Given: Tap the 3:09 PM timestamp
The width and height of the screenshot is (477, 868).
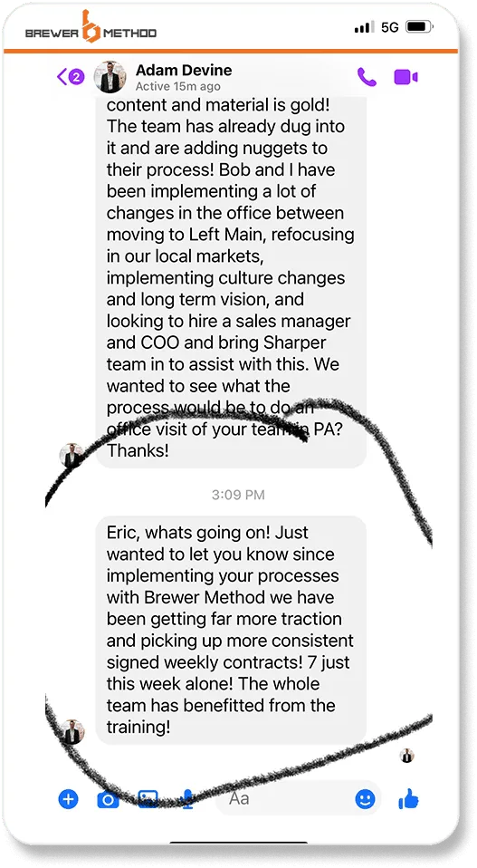Looking at the screenshot, I should point(238,495).
